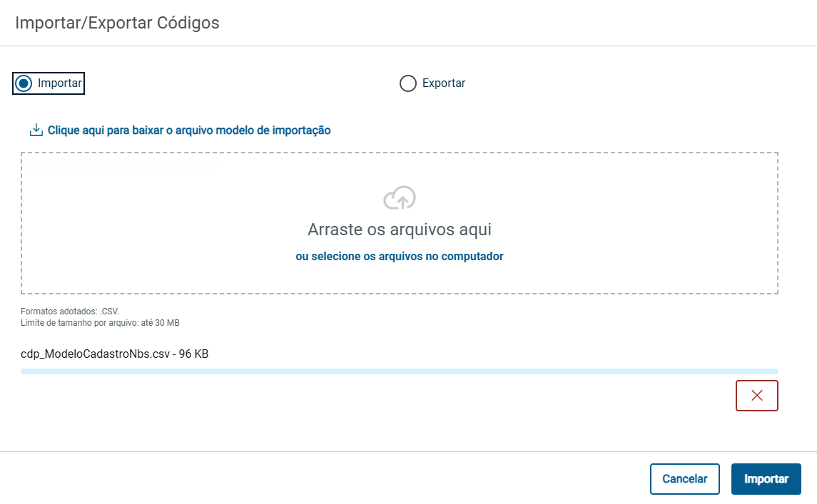Click the 'Arraste os arquivos aqui' heading

[x=400, y=230]
